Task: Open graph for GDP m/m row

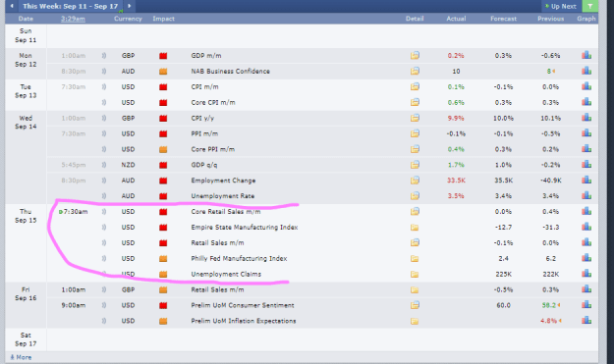Action: (586, 55)
